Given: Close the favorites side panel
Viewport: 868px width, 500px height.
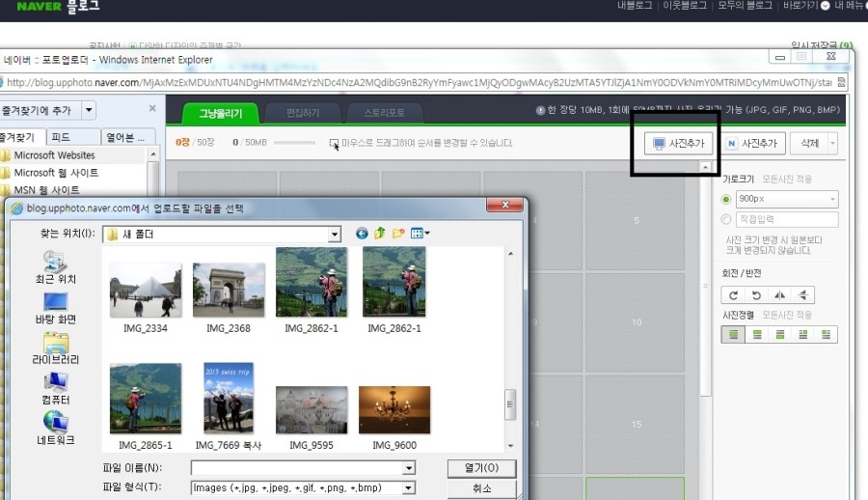Looking at the screenshot, I should (x=152, y=109).
